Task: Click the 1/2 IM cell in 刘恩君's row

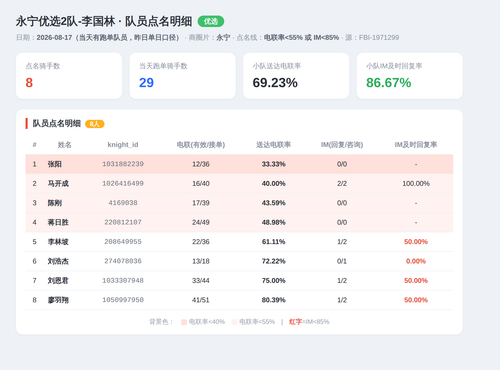Action: pyautogui.click(x=342, y=280)
